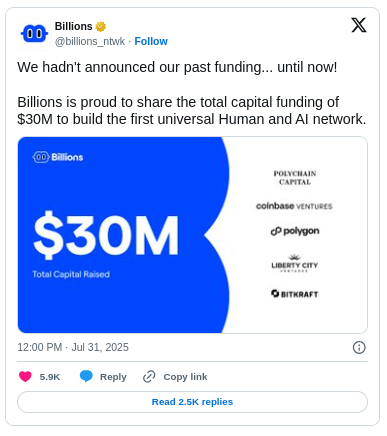Click the Copy link label
387x436 pixels.
pyautogui.click(x=185, y=377)
